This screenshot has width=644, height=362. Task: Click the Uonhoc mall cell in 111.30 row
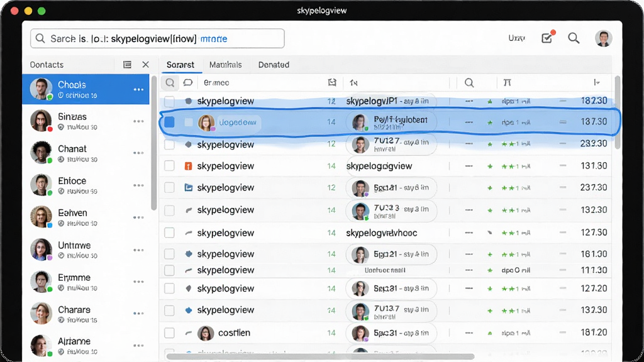tap(385, 270)
